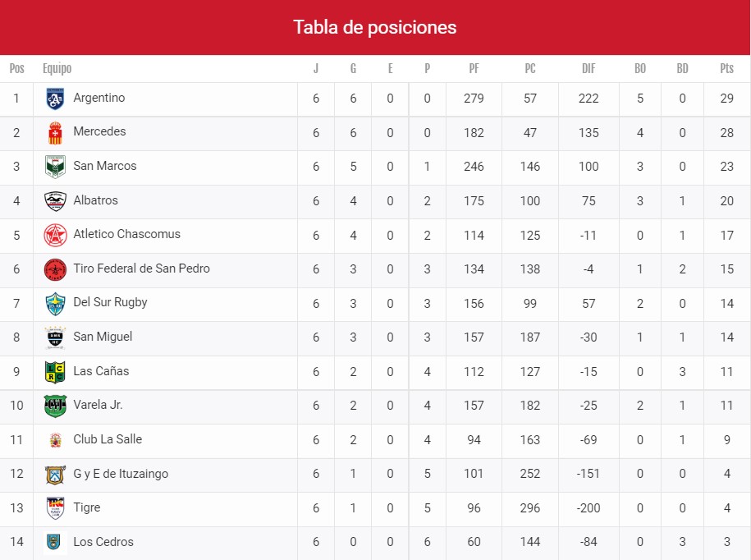The image size is (751, 560).
Task: Open the Atletico Chascomus red star badge
Action: coord(55,235)
